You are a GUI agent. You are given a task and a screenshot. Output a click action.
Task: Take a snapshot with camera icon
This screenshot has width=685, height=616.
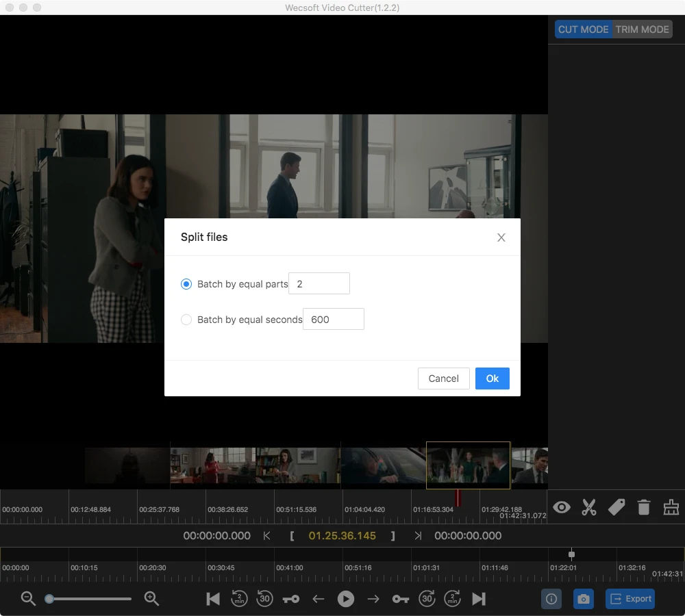583,599
